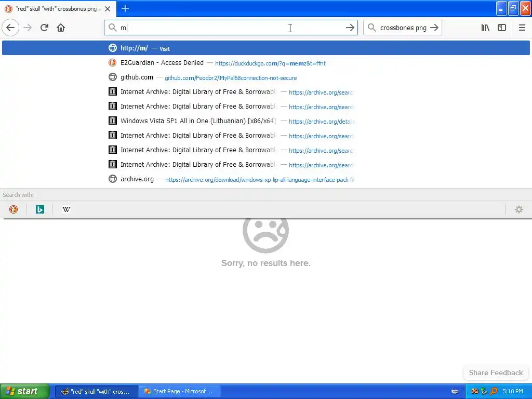
Task: Open the Library bookshelf icon
Action: click(x=485, y=28)
